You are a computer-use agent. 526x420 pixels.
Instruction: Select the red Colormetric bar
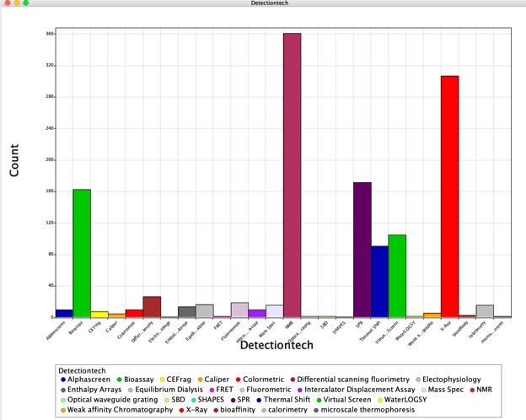135,313
